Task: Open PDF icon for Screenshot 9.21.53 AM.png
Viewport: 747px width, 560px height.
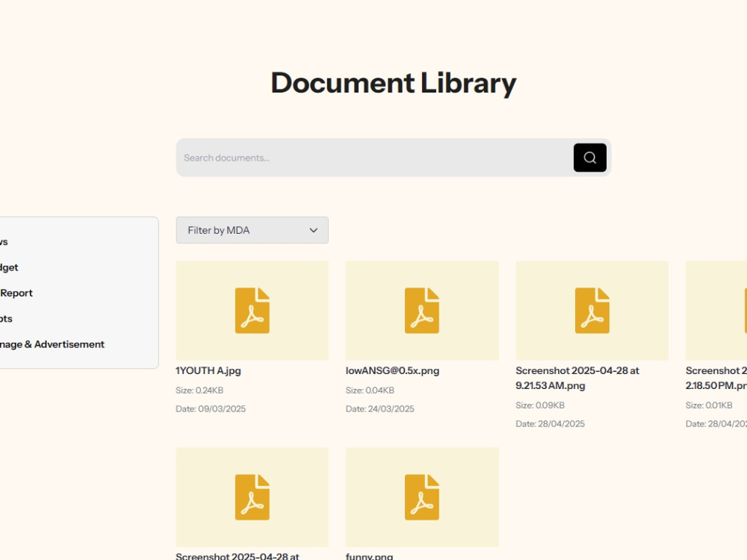Action: (x=592, y=311)
